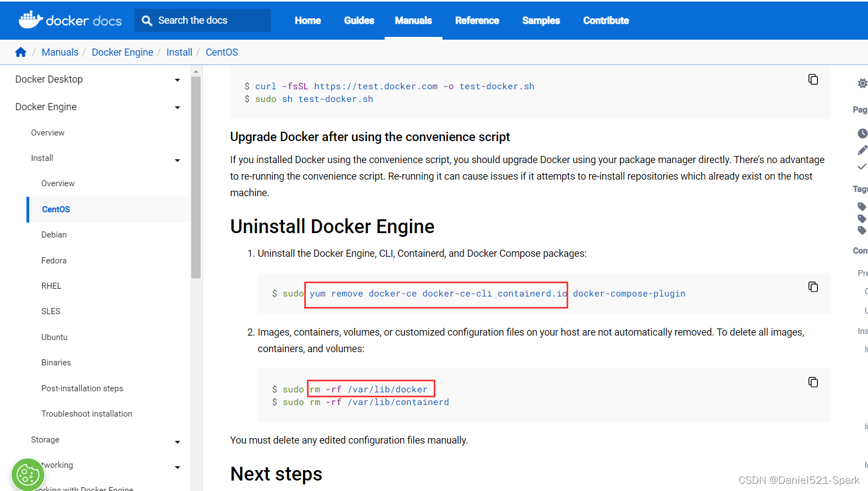Expand the Docker Desktop sidebar section

pos(177,80)
